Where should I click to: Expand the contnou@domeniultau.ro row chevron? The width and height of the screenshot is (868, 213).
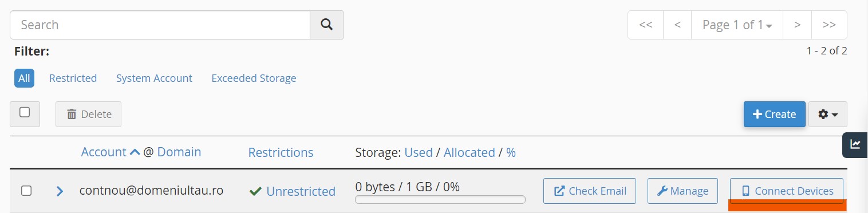(60, 191)
